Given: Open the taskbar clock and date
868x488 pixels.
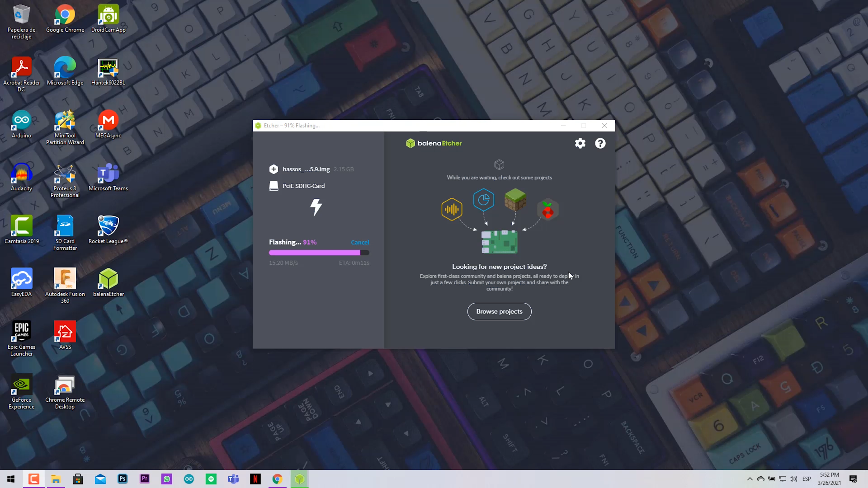Looking at the screenshot, I should click(830, 479).
